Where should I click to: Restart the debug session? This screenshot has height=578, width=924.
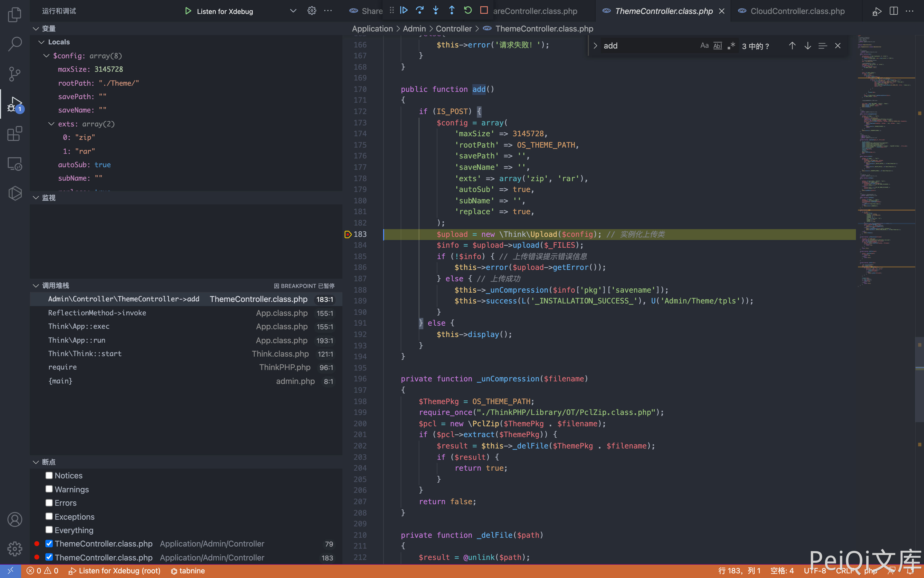coord(468,10)
